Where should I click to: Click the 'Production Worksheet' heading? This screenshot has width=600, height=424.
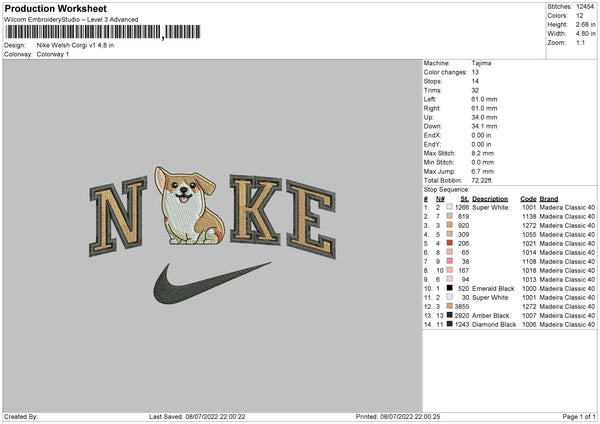(55, 8)
